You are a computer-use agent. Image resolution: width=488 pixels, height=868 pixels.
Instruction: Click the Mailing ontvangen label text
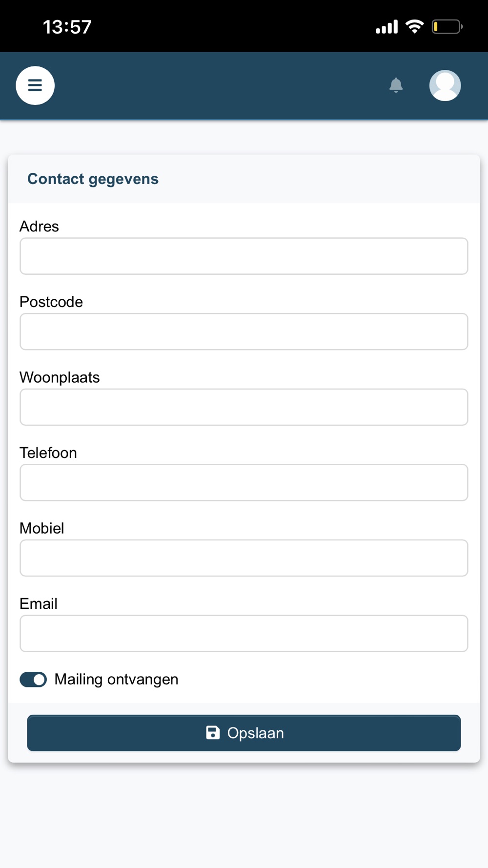click(116, 680)
